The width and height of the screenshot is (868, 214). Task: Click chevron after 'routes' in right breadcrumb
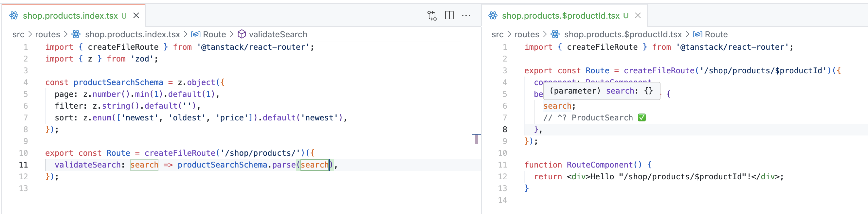click(545, 34)
